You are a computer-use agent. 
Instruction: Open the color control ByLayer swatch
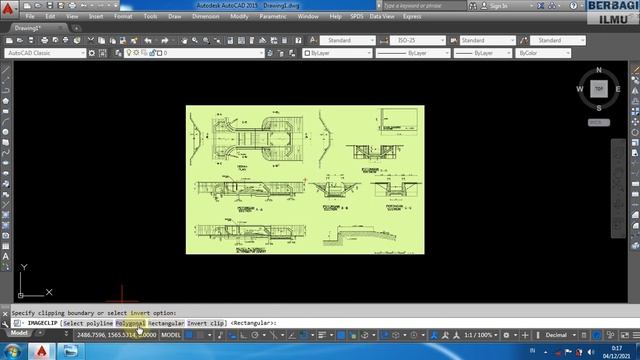click(337, 53)
